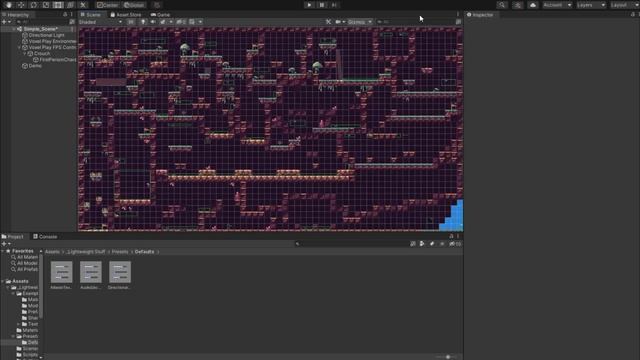Select the Move tool
This screenshot has width=640, height=360.
(x=21, y=5)
